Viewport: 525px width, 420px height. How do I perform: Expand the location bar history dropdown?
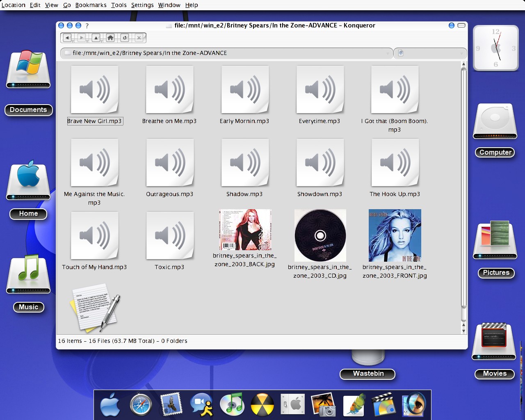click(388, 53)
